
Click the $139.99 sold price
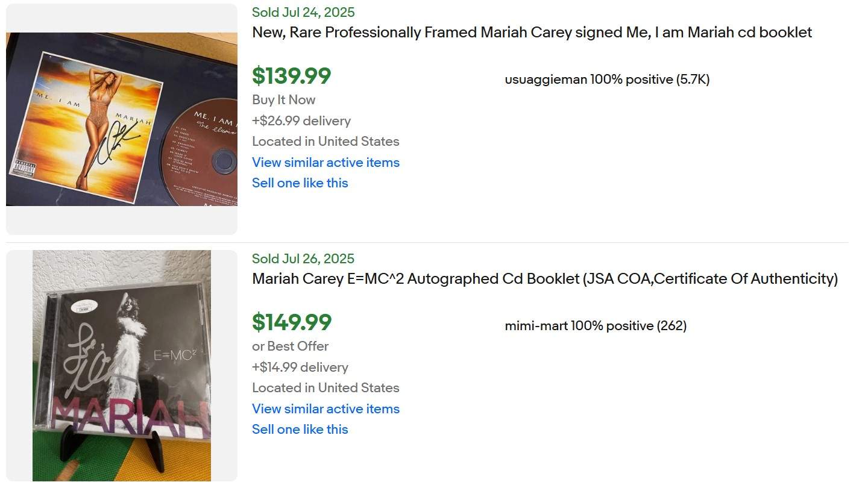click(x=291, y=76)
